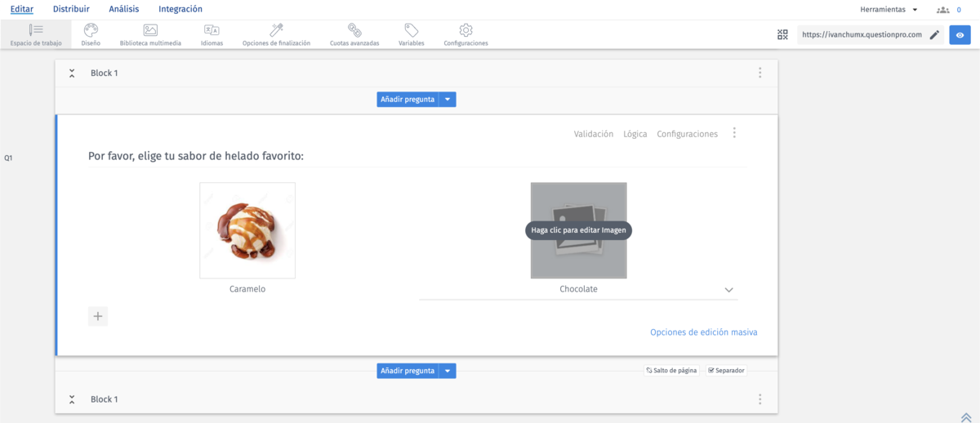The height and width of the screenshot is (423, 980).
Task: Click the bottom Block 1 title
Action: coord(105,399)
